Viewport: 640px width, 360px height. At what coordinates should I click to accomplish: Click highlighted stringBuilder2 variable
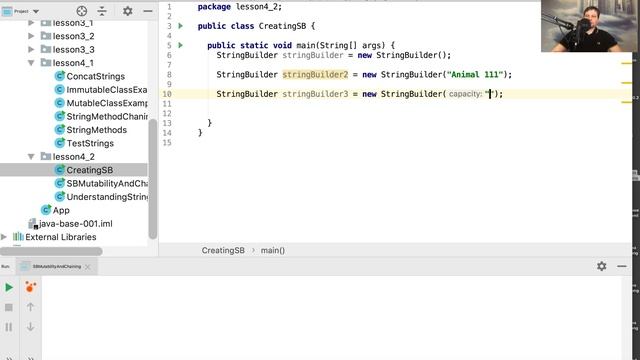315,75
